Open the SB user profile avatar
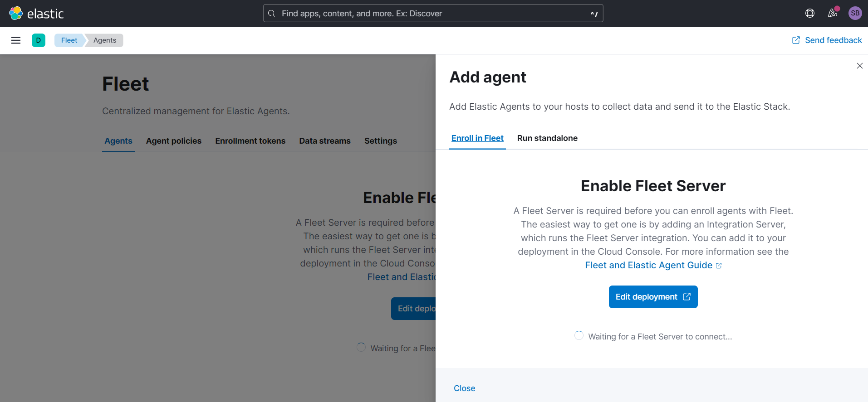Image resolution: width=868 pixels, height=402 pixels. point(855,13)
